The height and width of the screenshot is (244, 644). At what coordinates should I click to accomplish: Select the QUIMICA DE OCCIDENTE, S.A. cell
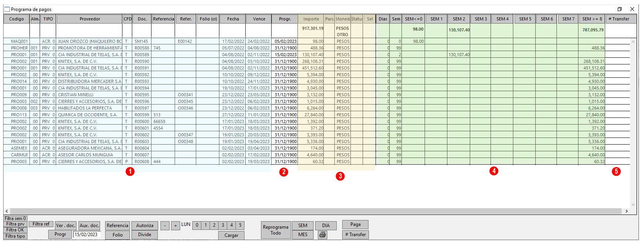(89, 115)
